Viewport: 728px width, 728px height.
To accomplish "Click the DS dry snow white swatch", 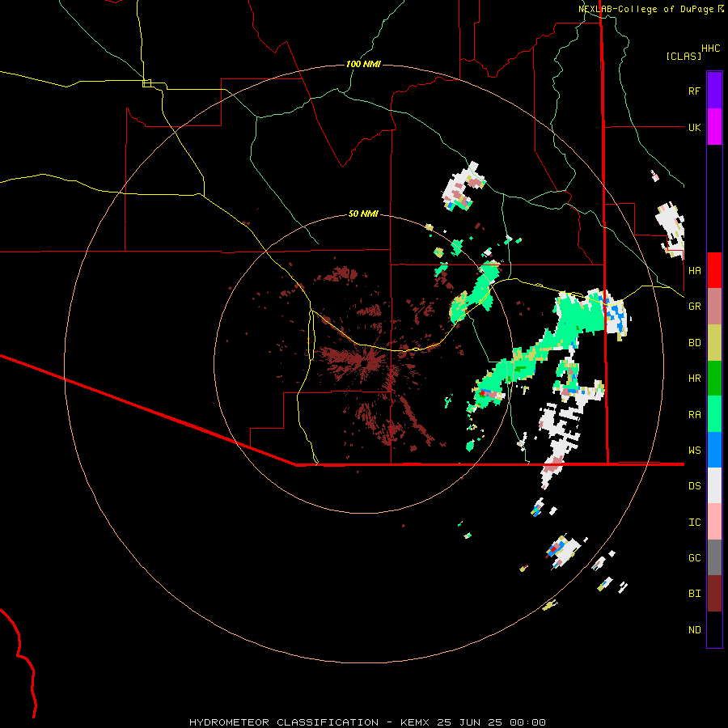I will coord(714,485).
